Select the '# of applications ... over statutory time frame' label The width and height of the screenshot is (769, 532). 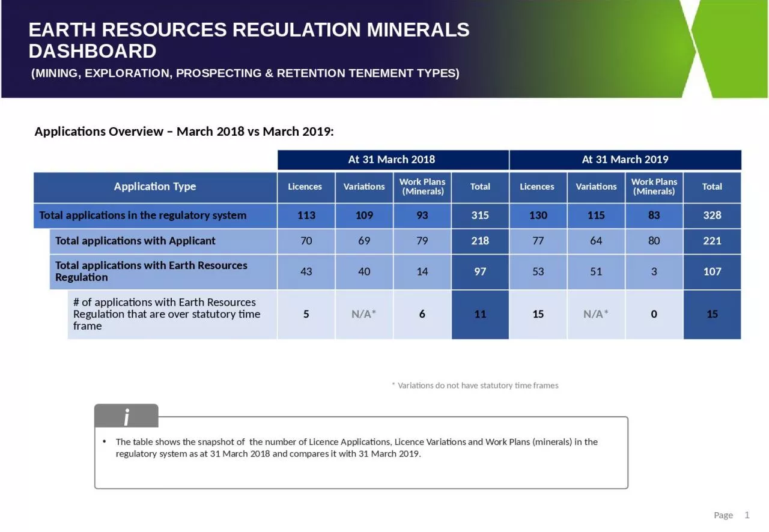172,314
